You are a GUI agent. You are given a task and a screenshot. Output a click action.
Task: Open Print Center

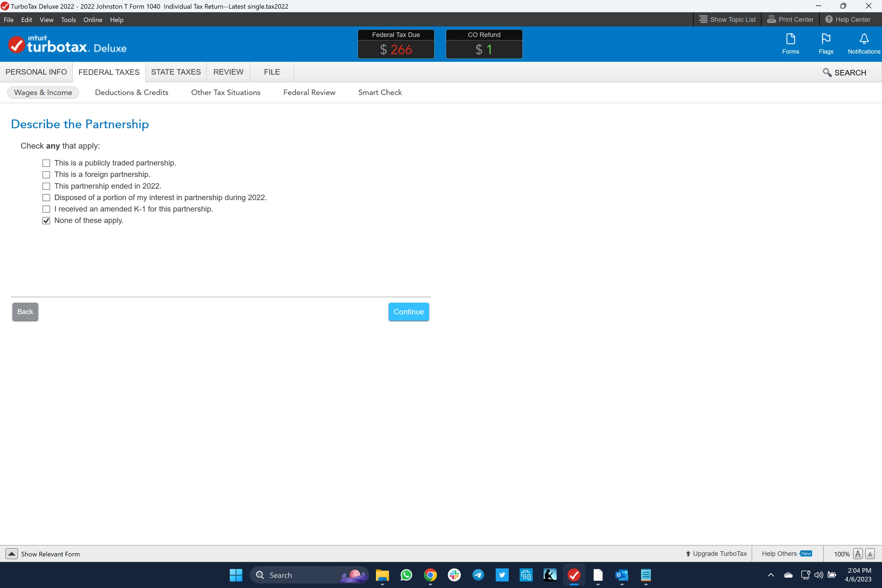(790, 20)
